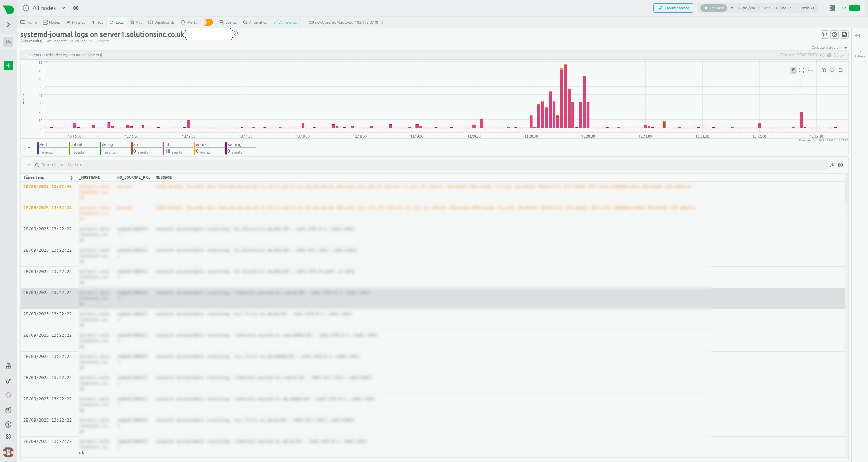This screenshot has height=462, width=868.
Task: Switch to the Anomalies tab
Action: pyautogui.click(x=255, y=22)
